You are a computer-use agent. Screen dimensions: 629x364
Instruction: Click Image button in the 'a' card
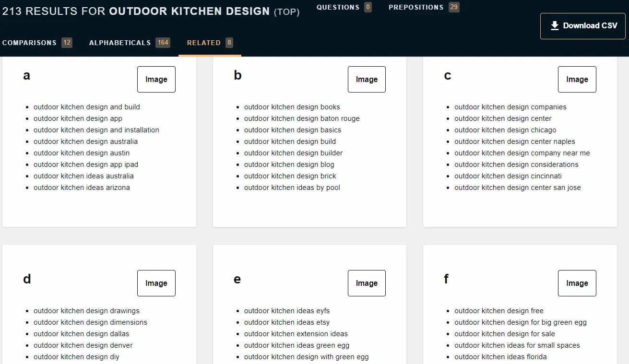pos(156,80)
